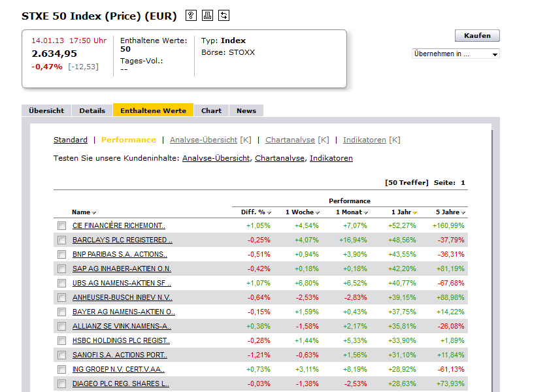The width and height of the screenshot is (547, 392).
Task: Sort by 5 Jahre column arrow
Action: (463, 213)
